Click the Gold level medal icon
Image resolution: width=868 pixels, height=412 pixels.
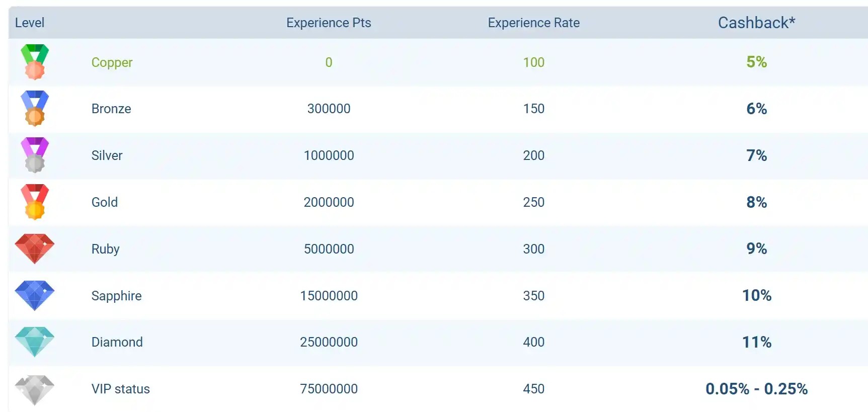click(35, 202)
